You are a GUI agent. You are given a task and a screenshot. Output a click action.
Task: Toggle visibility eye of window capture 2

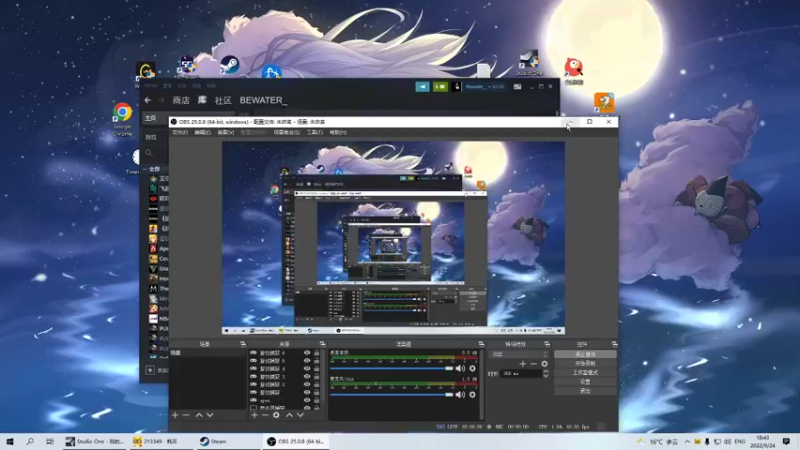pyautogui.click(x=307, y=384)
